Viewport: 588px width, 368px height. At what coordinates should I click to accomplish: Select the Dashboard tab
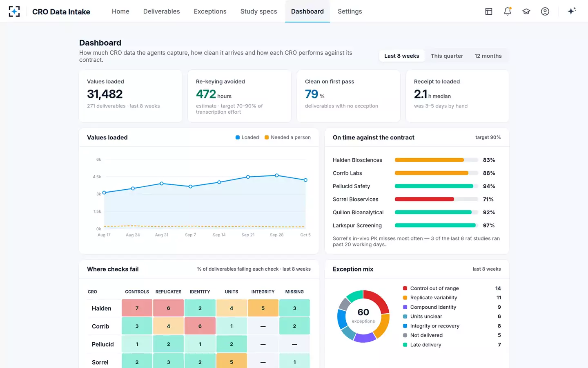pyautogui.click(x=307, y=11)
